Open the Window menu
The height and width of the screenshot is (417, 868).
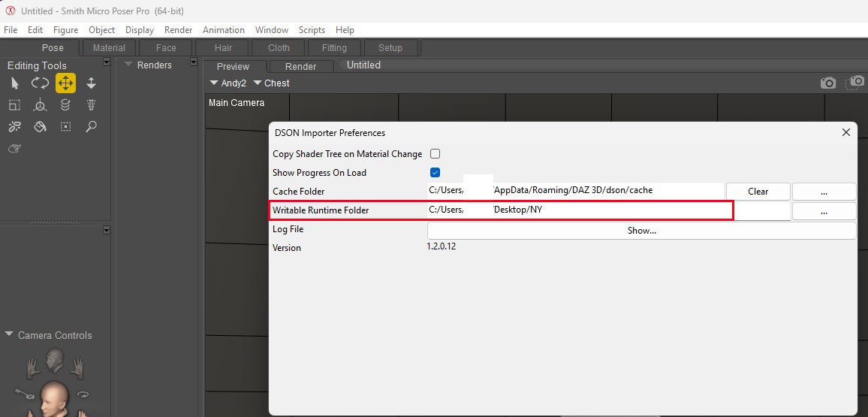(272, 30)
